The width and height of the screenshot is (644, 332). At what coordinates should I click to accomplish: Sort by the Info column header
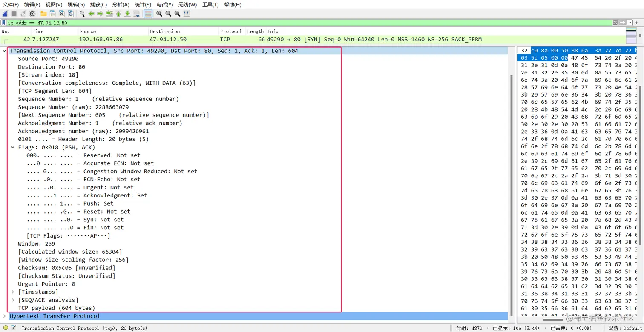(446, 31)
